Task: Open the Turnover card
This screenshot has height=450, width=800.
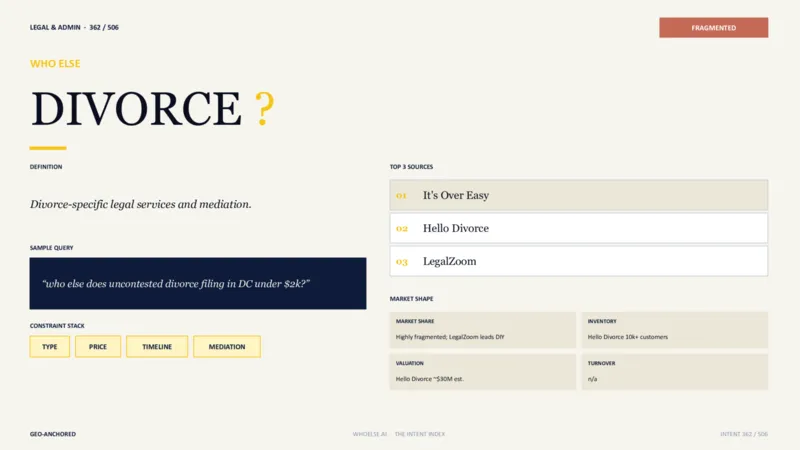Action: tap(674, 372)
